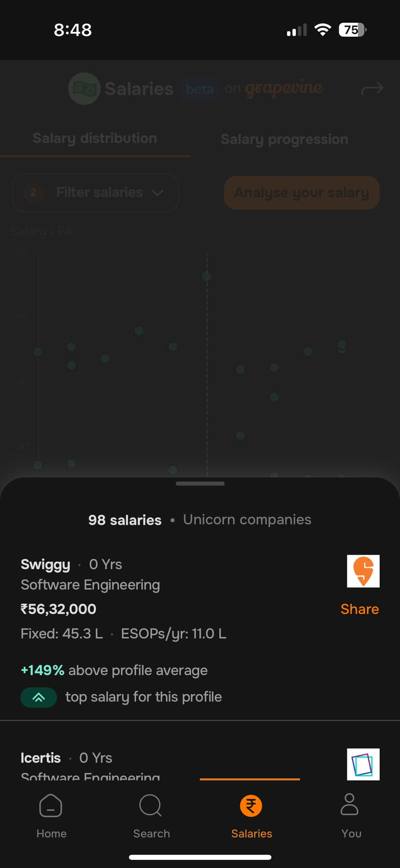Tap the Icertis company logo
The height and width of the screenshot is (868, 400).
[363, 764]
